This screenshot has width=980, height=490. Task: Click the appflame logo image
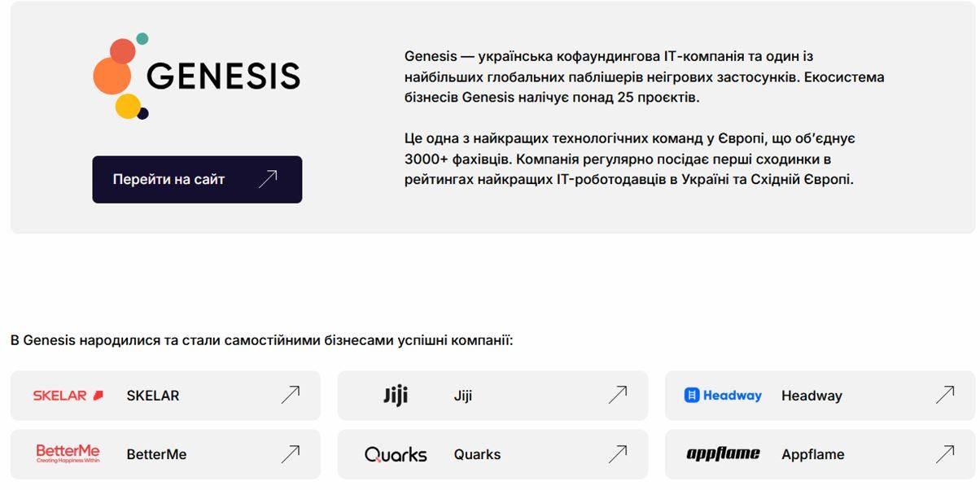point(723,454)
